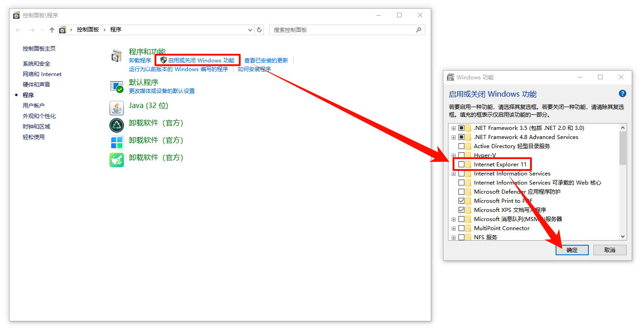Open 用户帐户 category

pyautogui.click(x=34, y=106)
